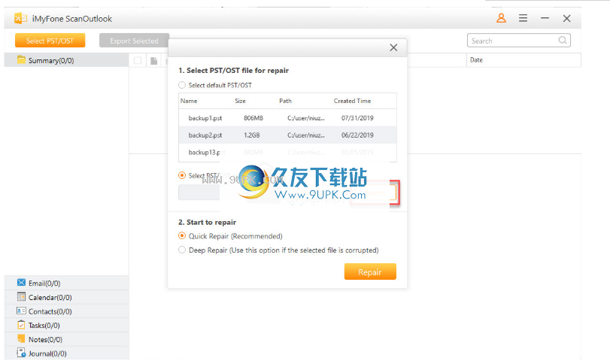Click the Journal book icon
The height and width of the screenshot is (364, 610).
[x=21, y=353]
